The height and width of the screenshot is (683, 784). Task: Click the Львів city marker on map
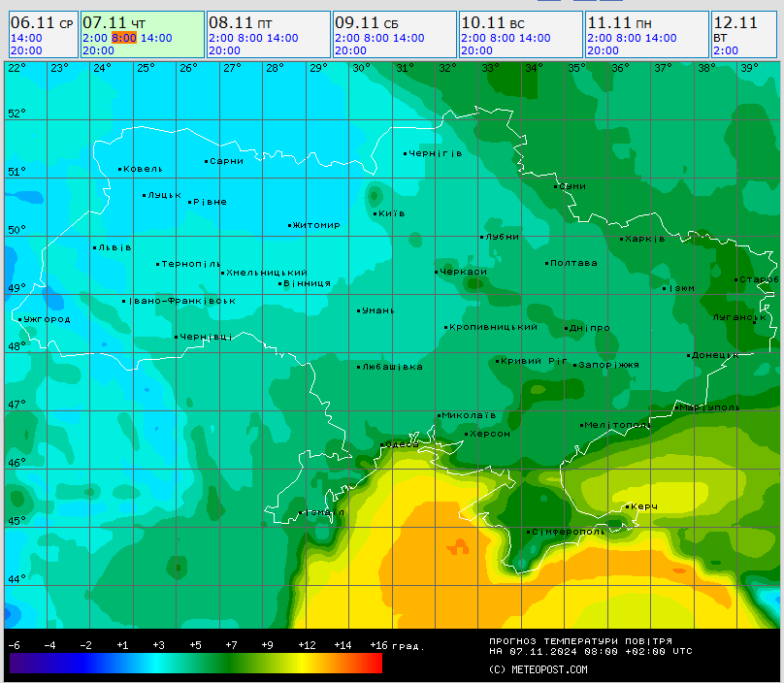(x=94, y=247)
